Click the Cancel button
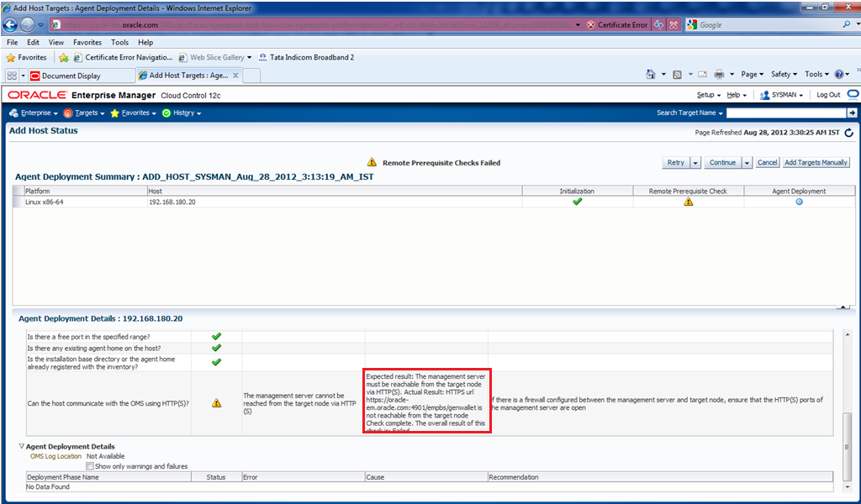861x504 pixels. click(x=767, y=163)
